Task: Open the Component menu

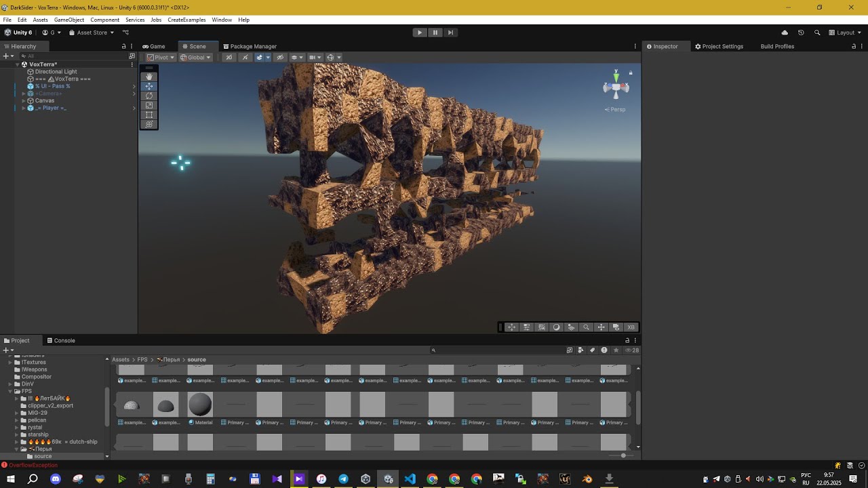Action: coord(105,20)
